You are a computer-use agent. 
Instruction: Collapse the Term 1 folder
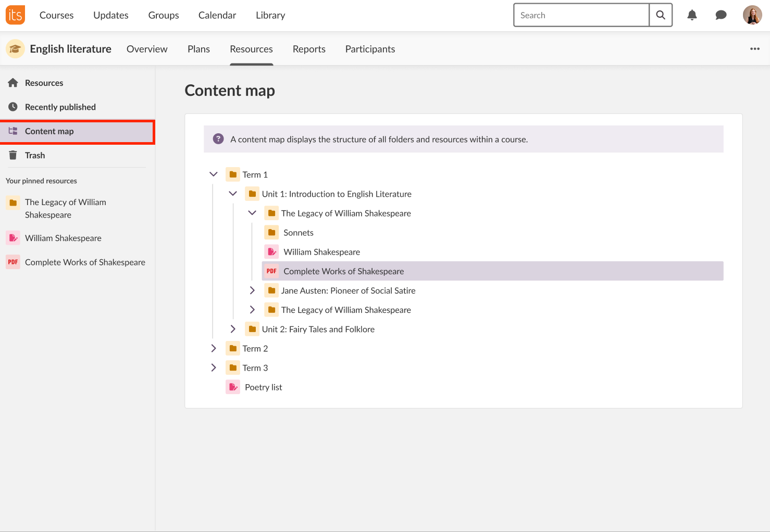(214, 174)
